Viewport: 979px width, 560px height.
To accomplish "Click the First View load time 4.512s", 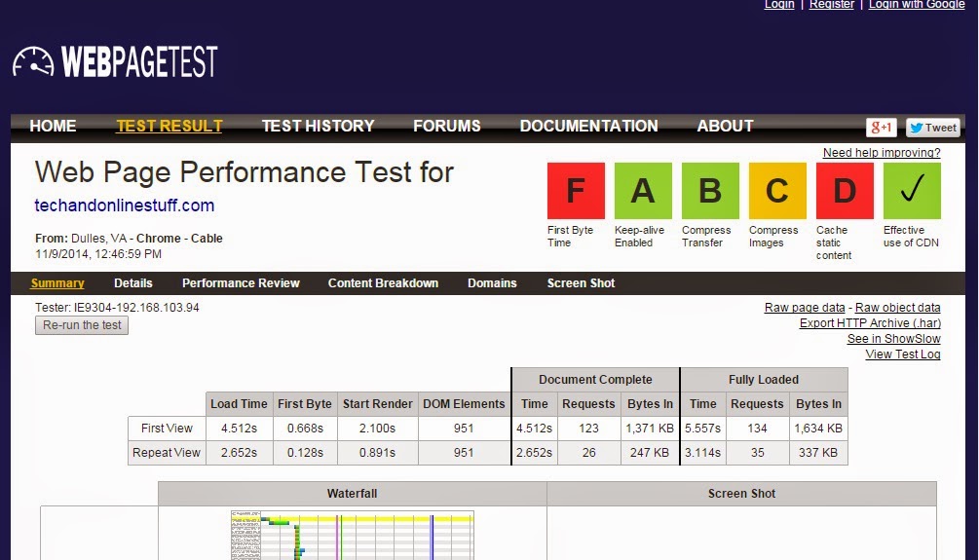I will (239, 429).
